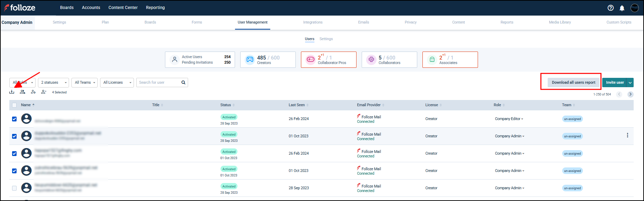Click the assign team group icon

(22, 92)
